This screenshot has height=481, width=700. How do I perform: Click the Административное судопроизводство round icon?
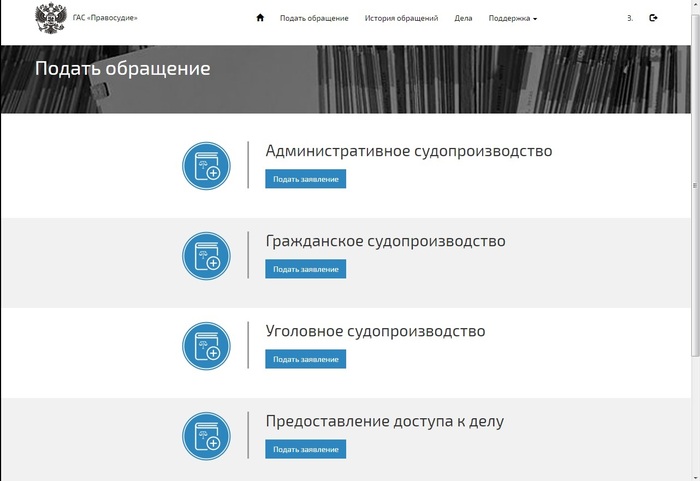[207, 165]
